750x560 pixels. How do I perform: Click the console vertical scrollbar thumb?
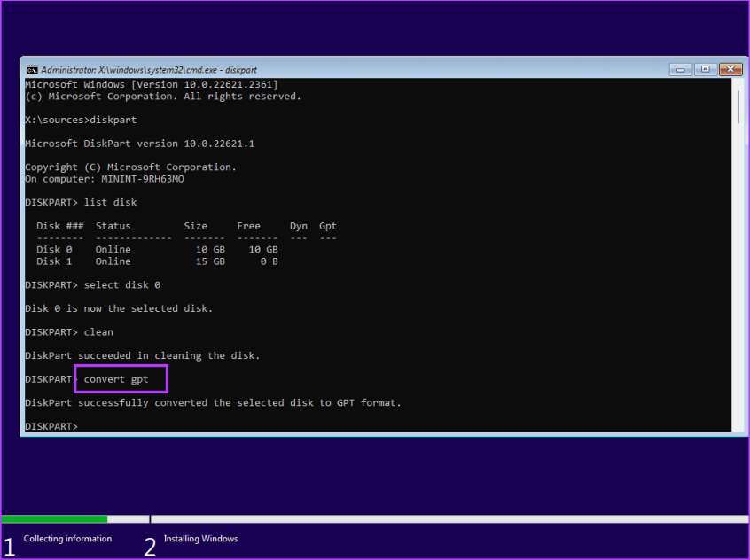pos(738,106)
